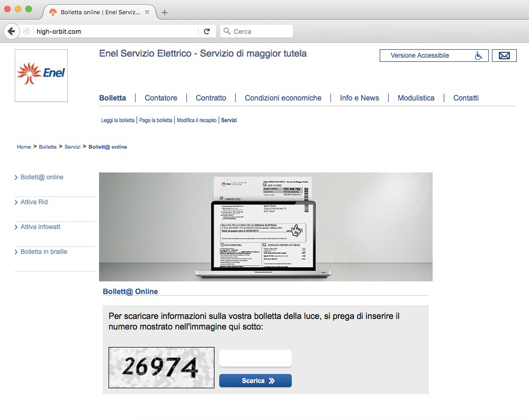The width and height of the screenshot is (529, 420).
Task: Click the Home breadcrumb link
Action: point(24,147)
